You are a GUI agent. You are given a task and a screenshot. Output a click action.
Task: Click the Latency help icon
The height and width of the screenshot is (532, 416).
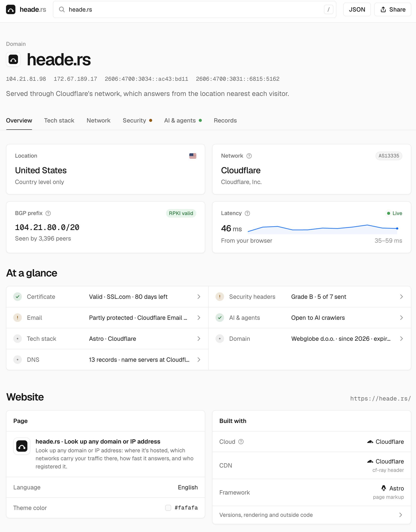coord(247,213)
